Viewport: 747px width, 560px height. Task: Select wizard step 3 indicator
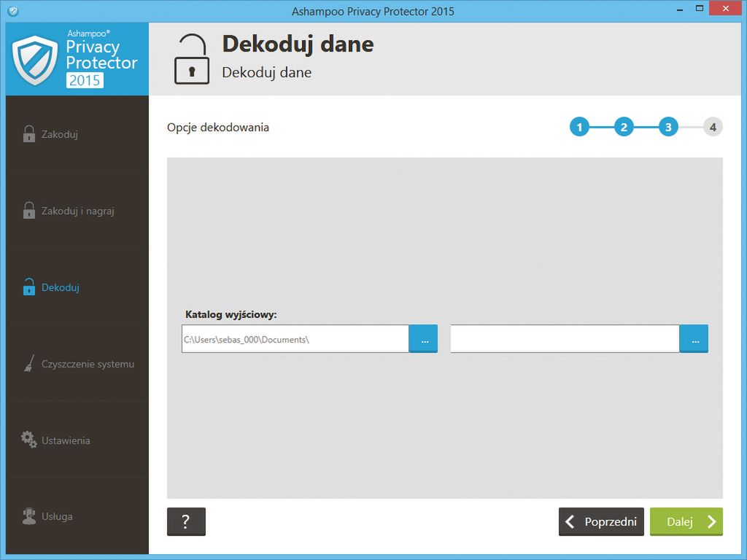(668, 127)
